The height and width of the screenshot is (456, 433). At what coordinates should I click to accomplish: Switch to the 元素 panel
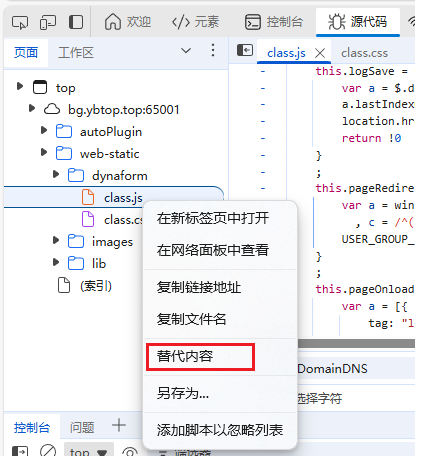pyautogui.click(x=195, y=22)
